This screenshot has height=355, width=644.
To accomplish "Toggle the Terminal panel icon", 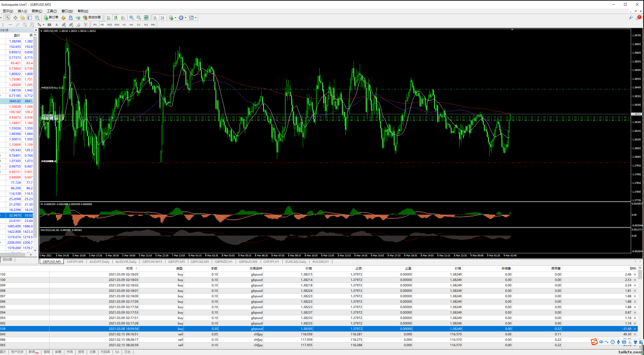I will [30, 18].
